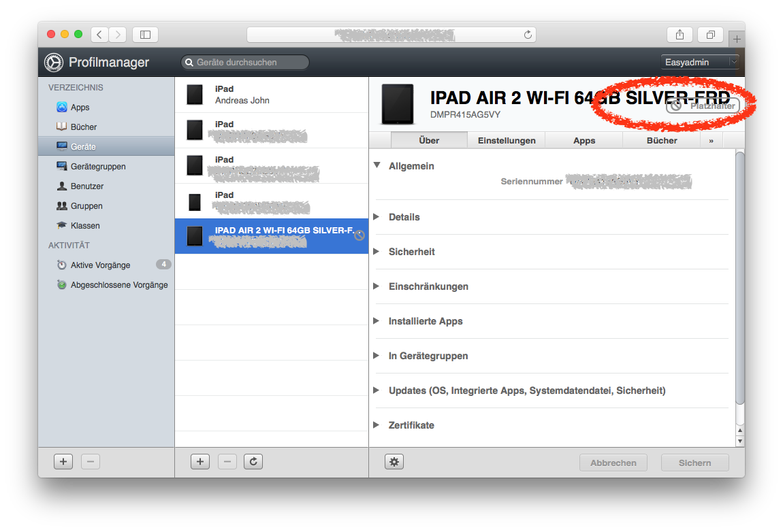The width and height of the screenshot is (783, 532).
Task: Collapse the Allgemein section
Action: 377,165
